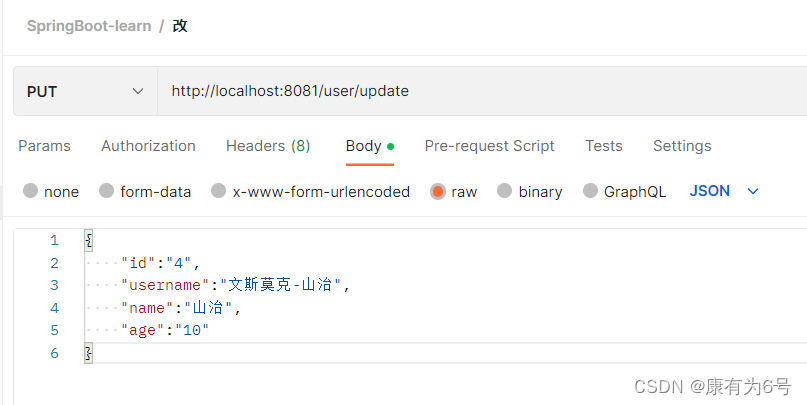
Task: Switch to the Tests tab
Action: [604, 146]
